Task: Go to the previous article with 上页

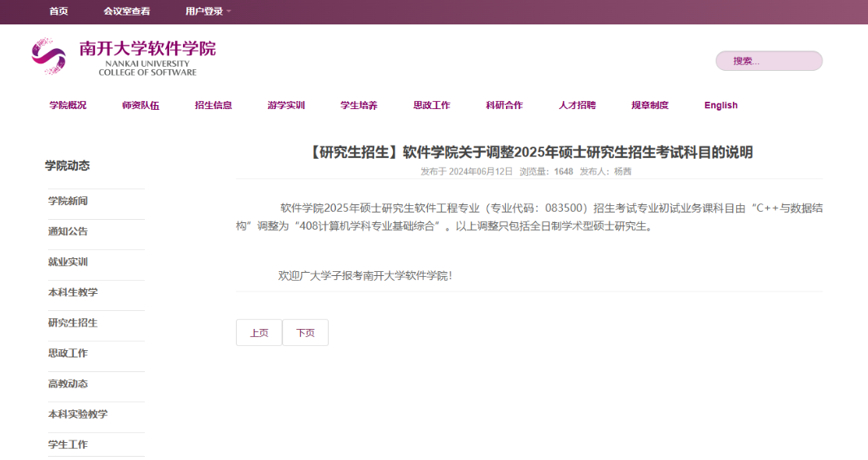Action: (x=259, y=332)
